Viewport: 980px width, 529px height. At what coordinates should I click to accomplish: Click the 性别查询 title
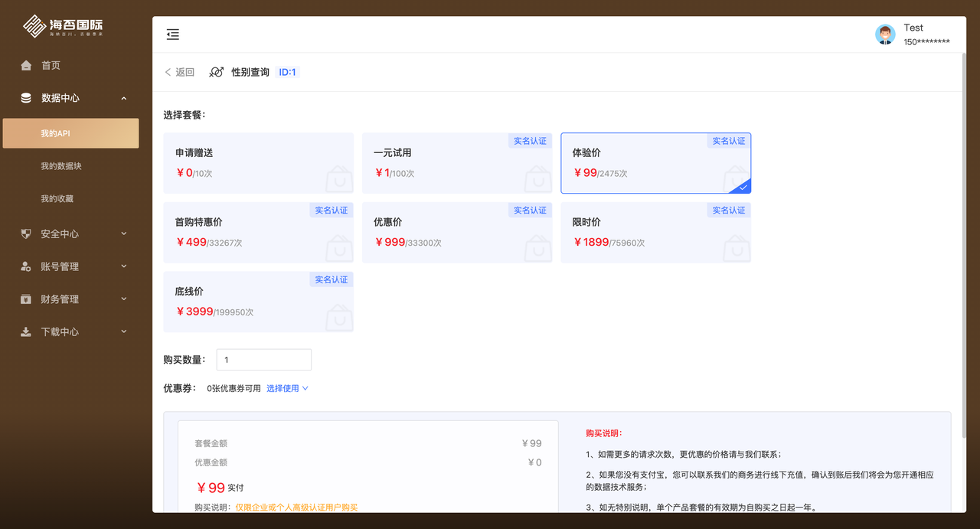tap(250, 72)
